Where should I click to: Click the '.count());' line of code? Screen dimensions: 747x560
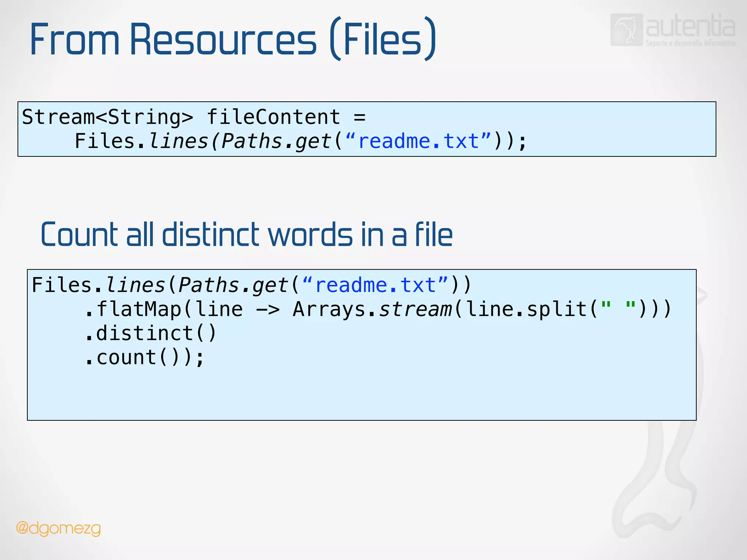144,358
